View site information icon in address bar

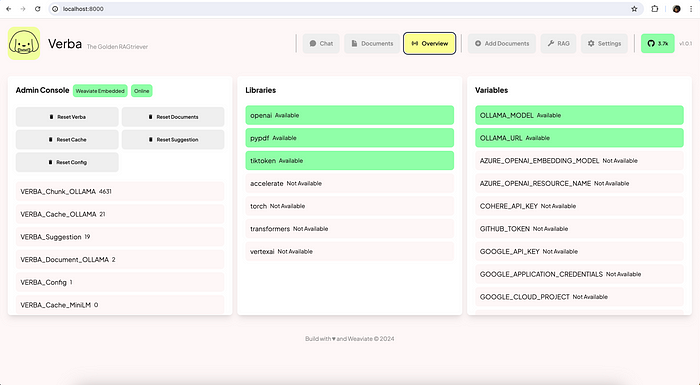(55, 8)
